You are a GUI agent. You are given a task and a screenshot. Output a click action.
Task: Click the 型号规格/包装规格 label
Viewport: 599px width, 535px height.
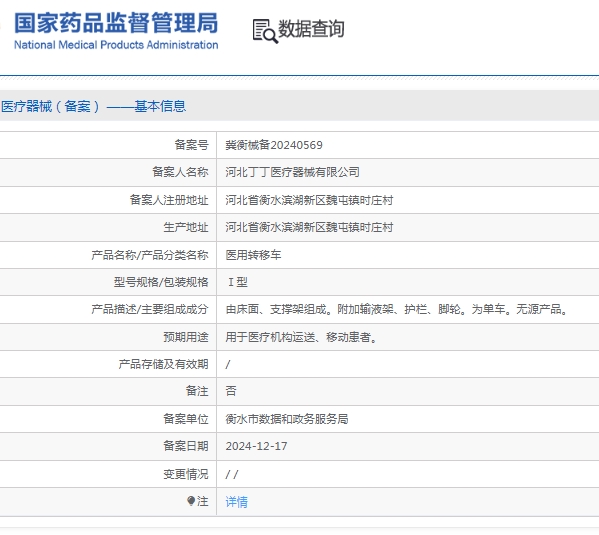coord(161,282)
